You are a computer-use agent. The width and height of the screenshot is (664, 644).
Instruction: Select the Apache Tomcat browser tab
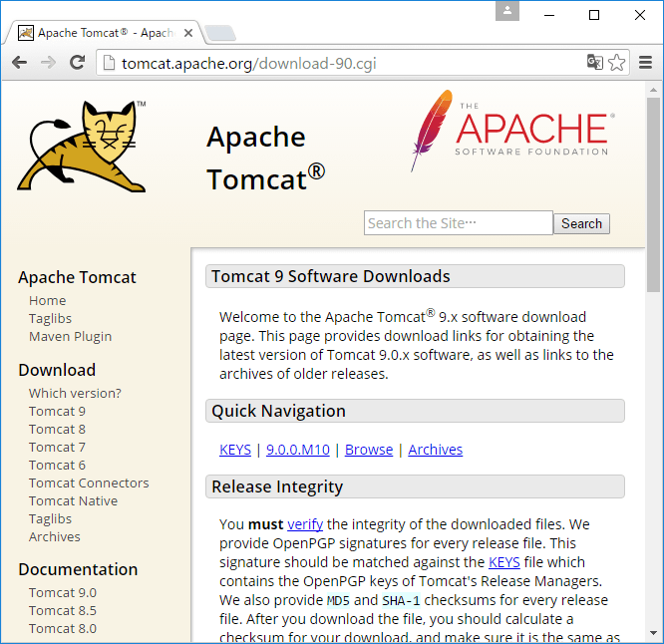tap(100, 33)
